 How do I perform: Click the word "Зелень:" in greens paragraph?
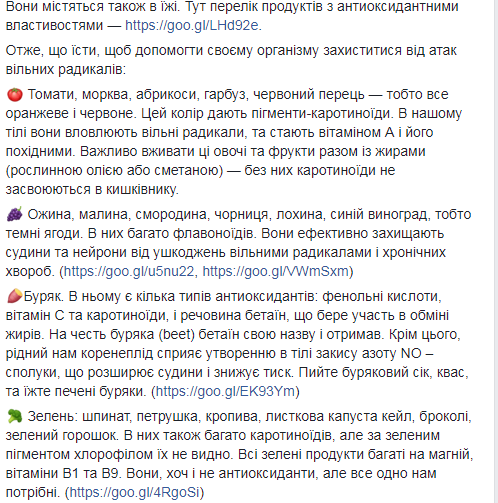53,417
